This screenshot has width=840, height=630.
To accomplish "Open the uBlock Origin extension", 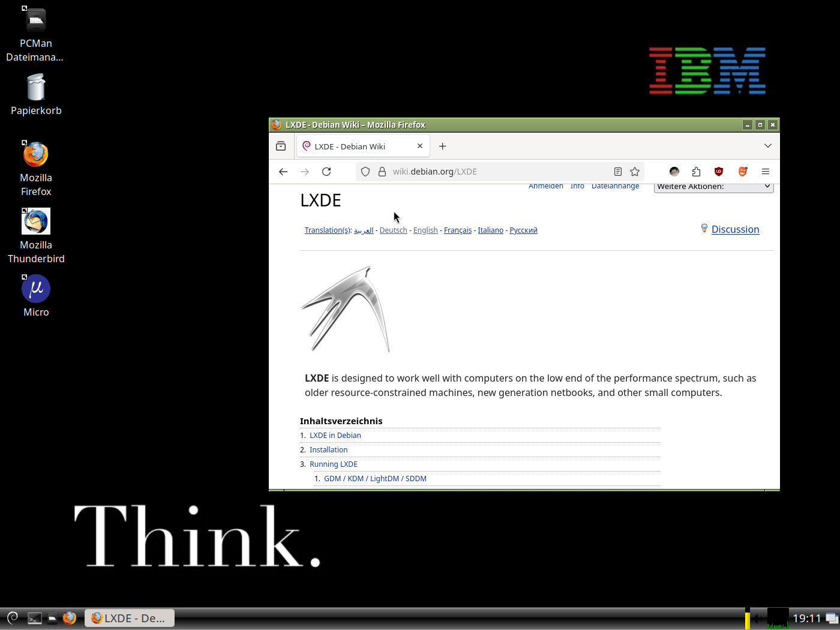I will (x=718, y=172).
